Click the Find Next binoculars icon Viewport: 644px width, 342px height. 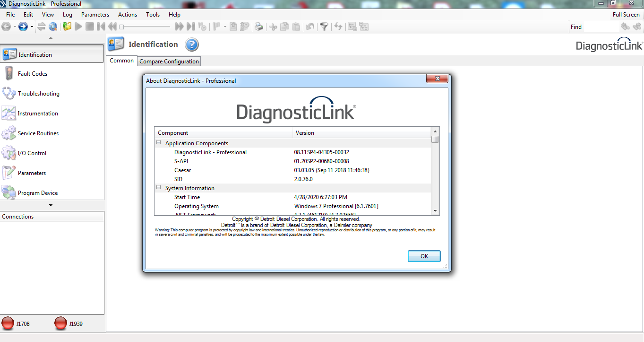point(636,27)
